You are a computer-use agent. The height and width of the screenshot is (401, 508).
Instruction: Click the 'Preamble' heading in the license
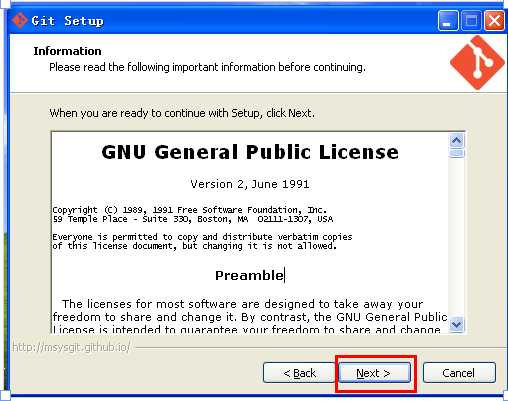(249, 275)
